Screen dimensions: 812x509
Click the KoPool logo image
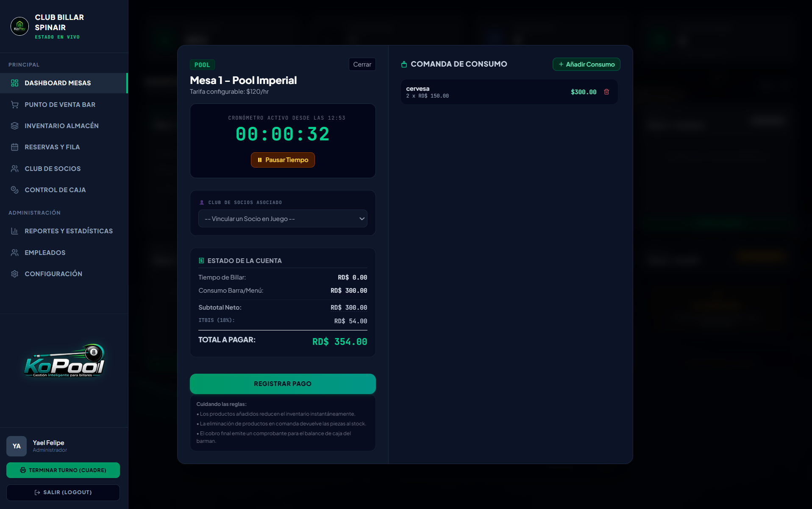(64, 361)
